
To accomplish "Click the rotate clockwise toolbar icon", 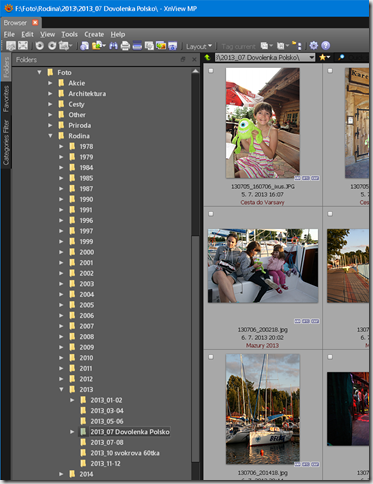I will pyautogui.click(x=52, y=46).
